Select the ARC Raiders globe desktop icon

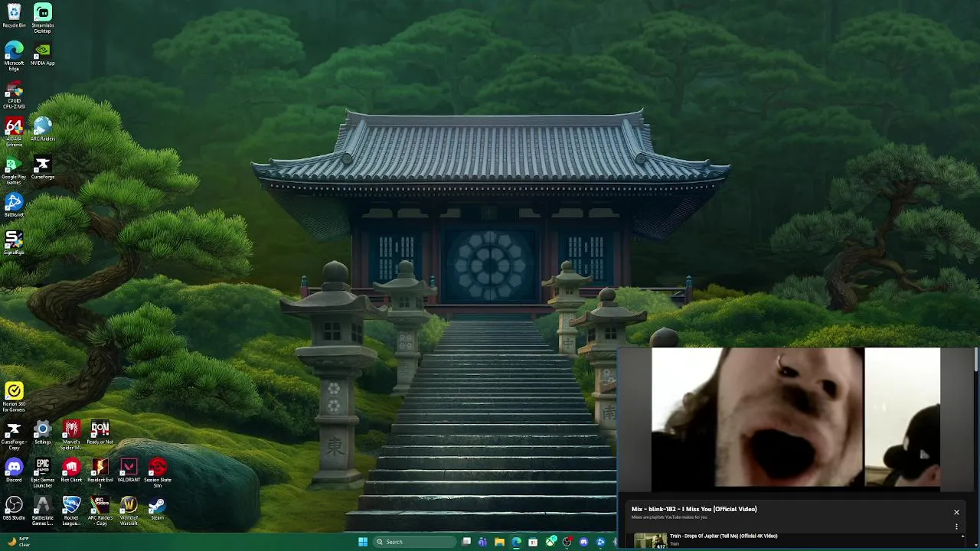pos(42,130)
